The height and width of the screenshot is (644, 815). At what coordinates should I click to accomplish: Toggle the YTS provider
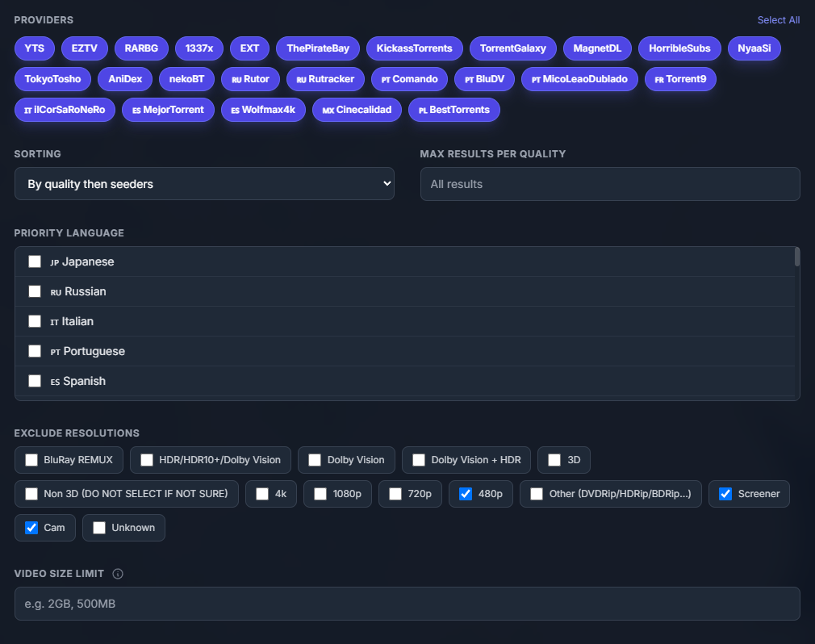pos(35,48)
